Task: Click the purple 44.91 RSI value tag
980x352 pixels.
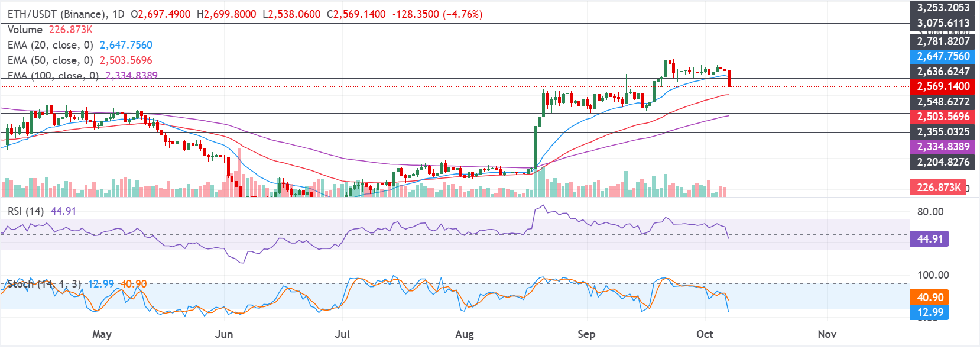Action: tap(929, 238)
